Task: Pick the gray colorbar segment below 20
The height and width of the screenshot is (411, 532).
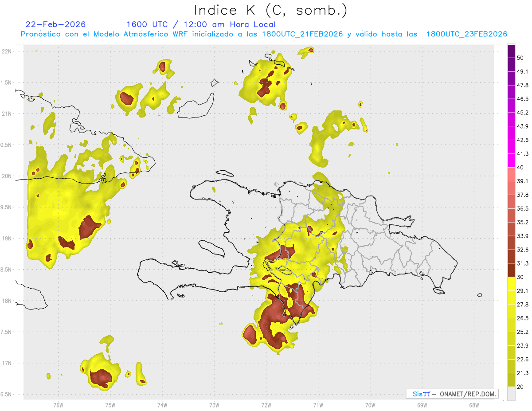Action: [511, 394]
